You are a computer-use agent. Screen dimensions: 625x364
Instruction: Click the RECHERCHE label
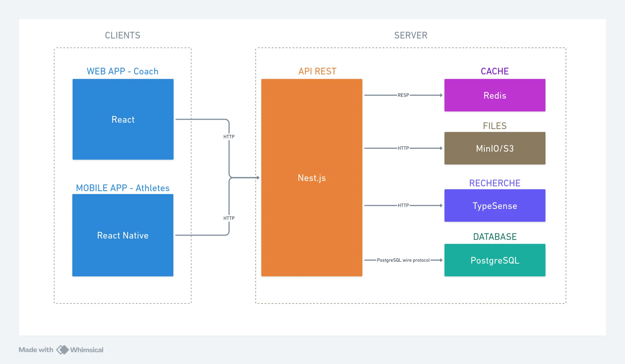point(495,183)
